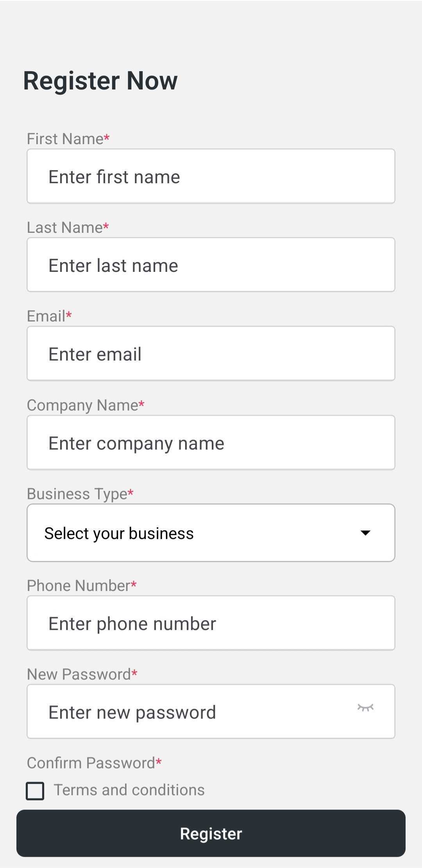Focus the Enter last name field
This screenshot has height=868, width=422.
click(211, 265)
